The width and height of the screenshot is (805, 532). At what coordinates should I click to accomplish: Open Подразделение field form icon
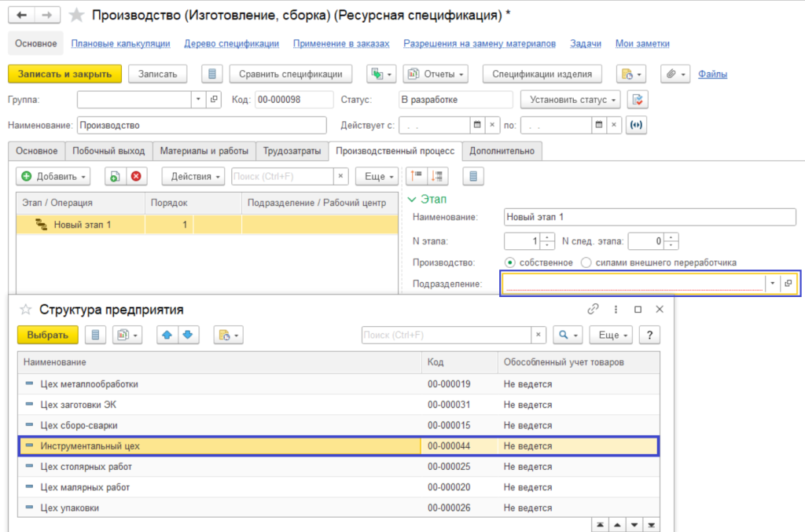[x=788, y=283]
